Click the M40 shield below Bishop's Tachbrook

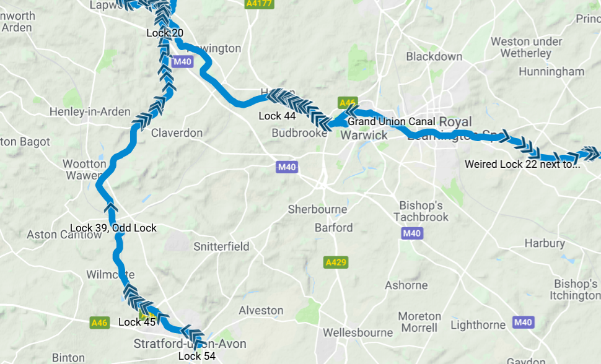[412, 233]
